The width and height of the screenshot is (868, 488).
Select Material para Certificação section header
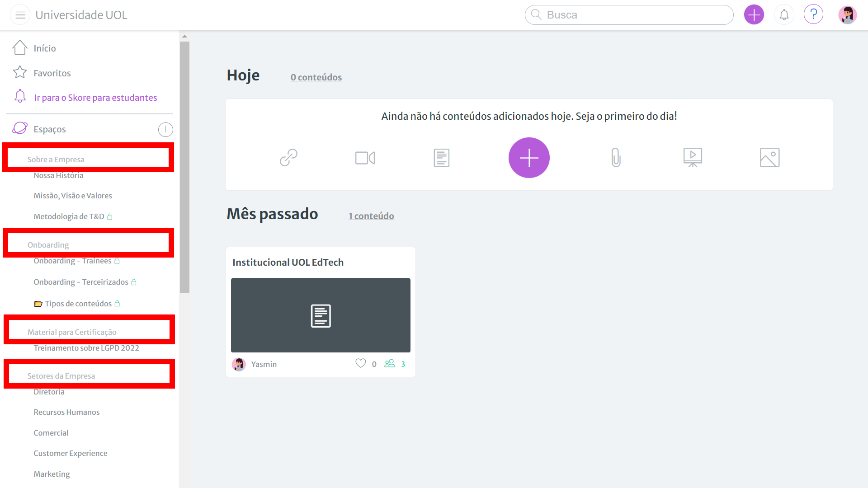pos(72,332)
